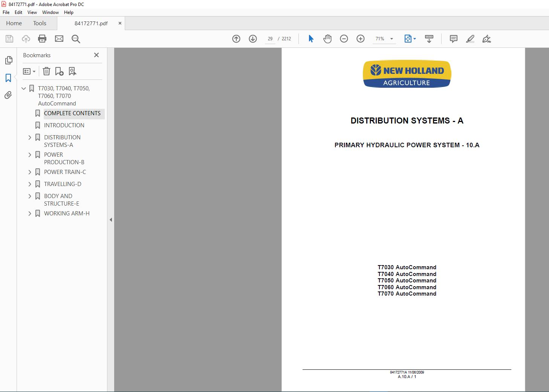Open the Window menu
The height and width of the screenshot is (392, 549).
[50, 12]
